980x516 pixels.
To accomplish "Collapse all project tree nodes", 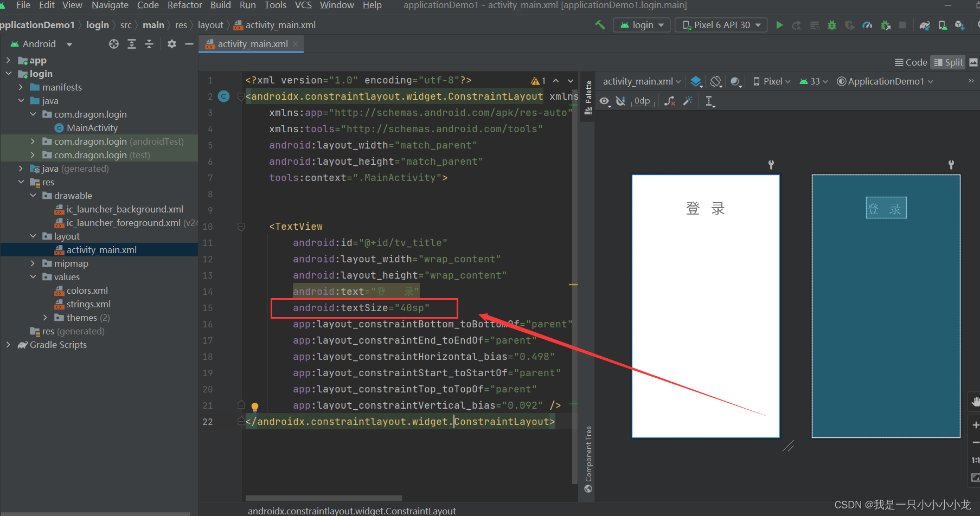I will click(149, 44).
